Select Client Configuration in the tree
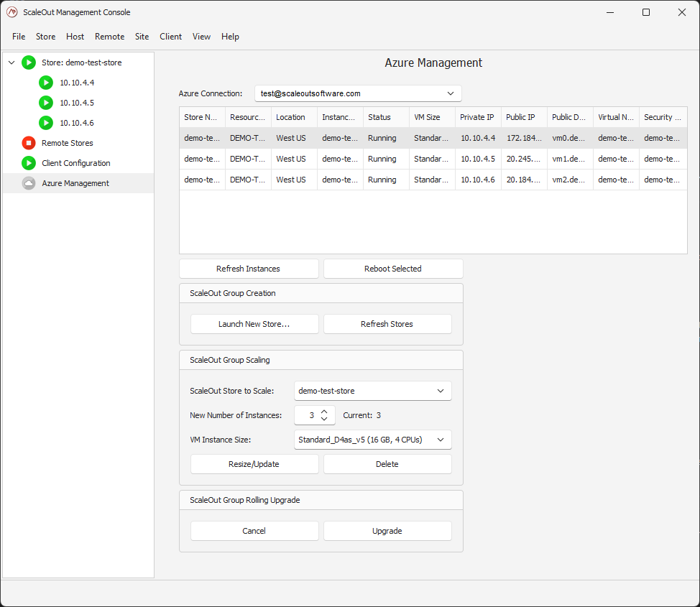 pyautogui.click(x=76, y=163)
